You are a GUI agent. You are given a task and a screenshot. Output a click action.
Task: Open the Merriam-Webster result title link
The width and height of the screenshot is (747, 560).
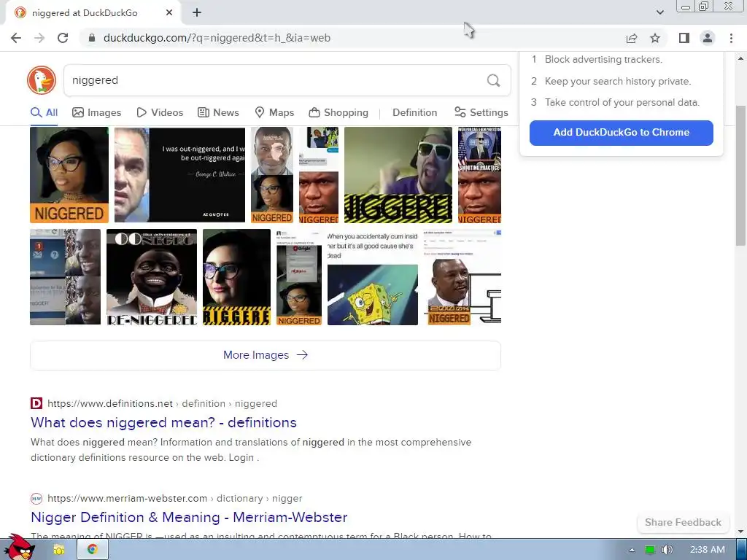pos(189,518)
